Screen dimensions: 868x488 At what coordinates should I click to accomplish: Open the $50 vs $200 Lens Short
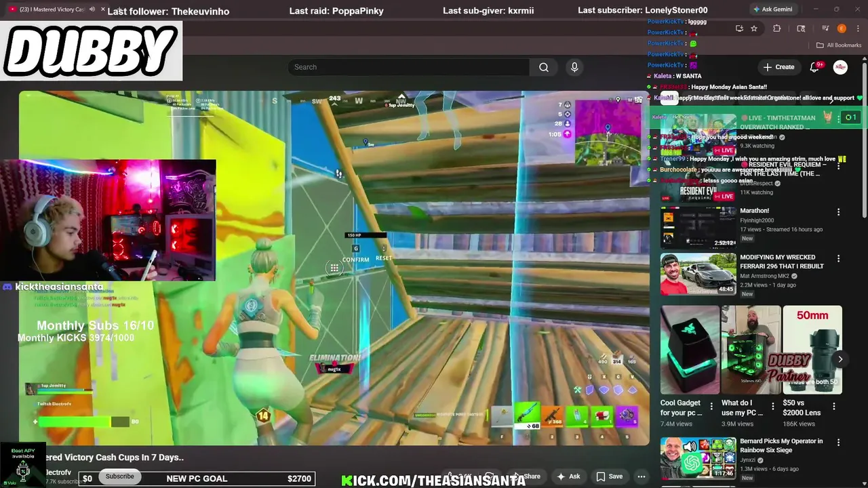812,350
